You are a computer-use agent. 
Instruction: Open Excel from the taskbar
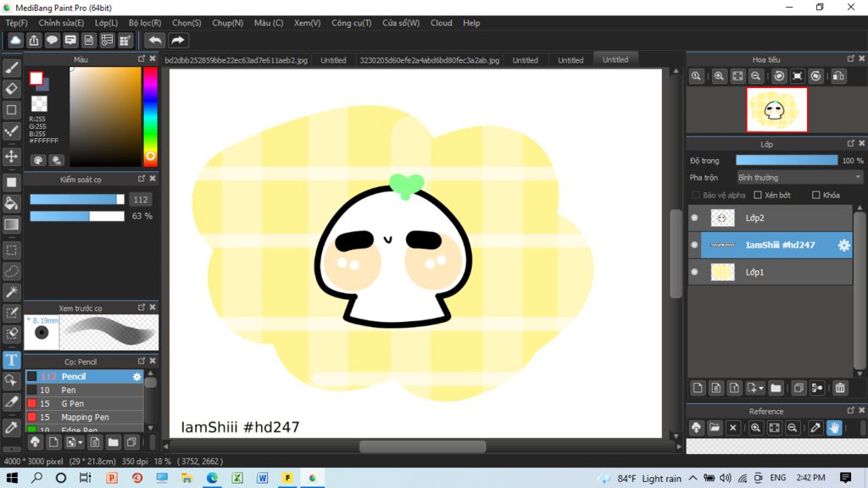[237, 478]
